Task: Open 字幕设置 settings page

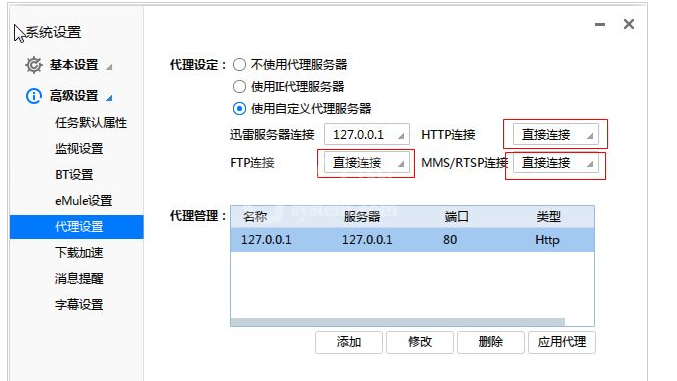Action: (x=79, y=305)
